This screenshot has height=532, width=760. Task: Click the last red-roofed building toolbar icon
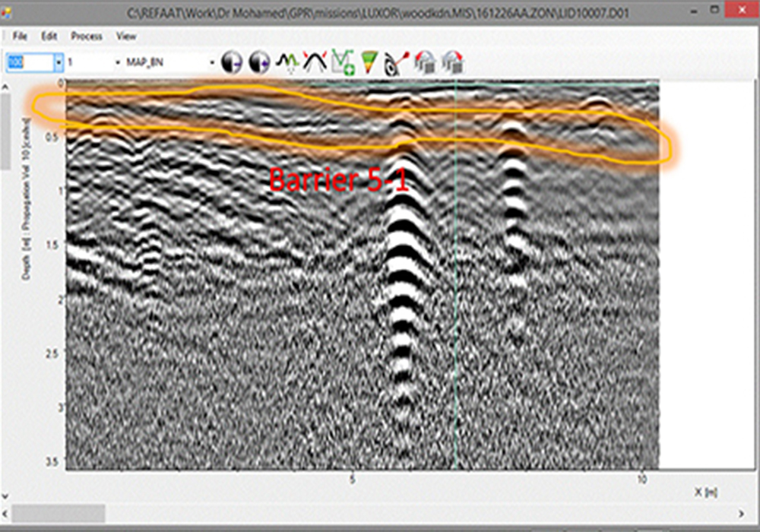[452, 62]
